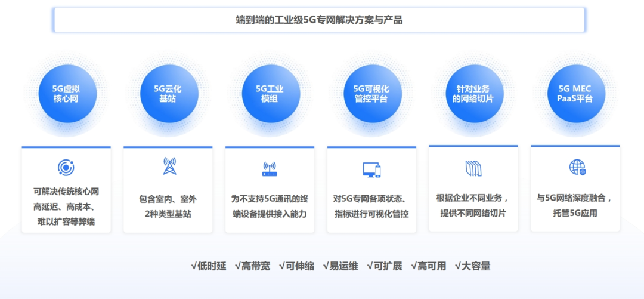Image resolution: width=644 pixels, height=299 pixels.
Task: Select the 5G虚拟核心网 circle
Action: coord(67,94)
